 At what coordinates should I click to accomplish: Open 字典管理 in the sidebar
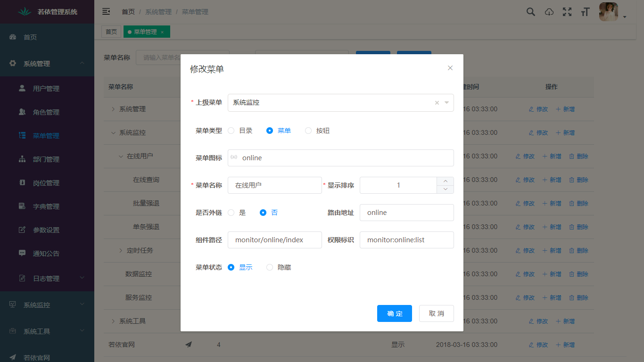click(x=47, y=206)
